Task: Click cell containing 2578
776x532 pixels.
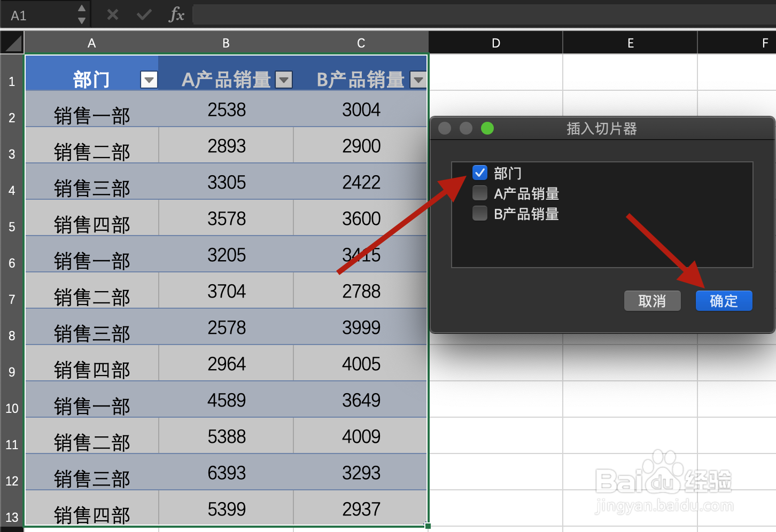Action: 227,327
